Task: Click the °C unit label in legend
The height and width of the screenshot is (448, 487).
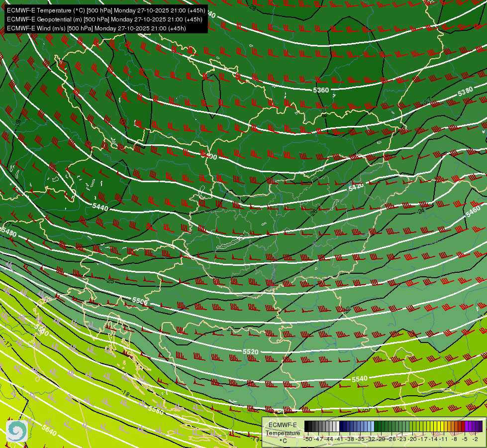Action: tap(283, 441)
